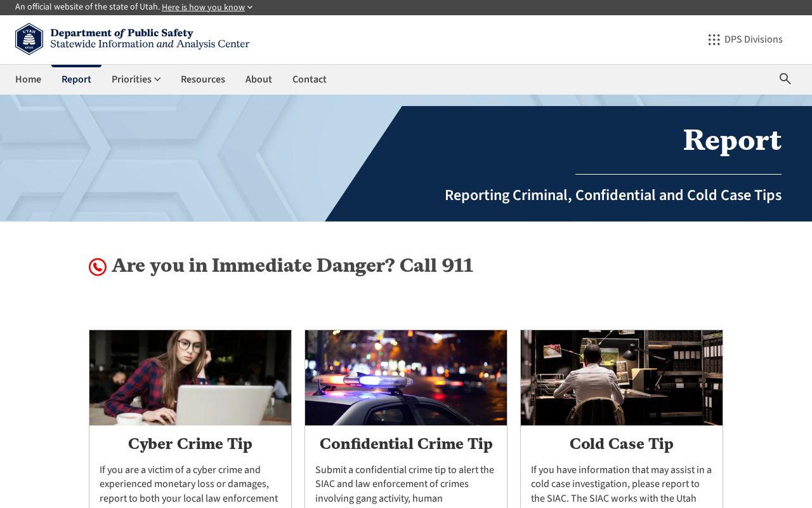
Task: Click the Confidential Crime Tip description text
Action: point(405,485)
